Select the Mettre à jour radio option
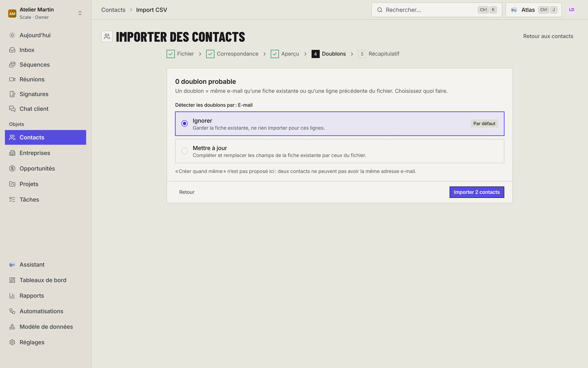This screenshot has width=588, height=368. tap(340, 151)
